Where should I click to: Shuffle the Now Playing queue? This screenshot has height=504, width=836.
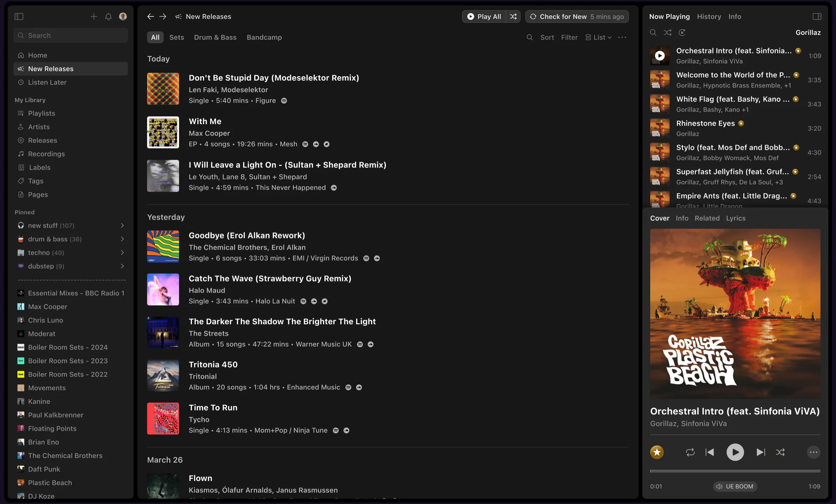(667, 32)
